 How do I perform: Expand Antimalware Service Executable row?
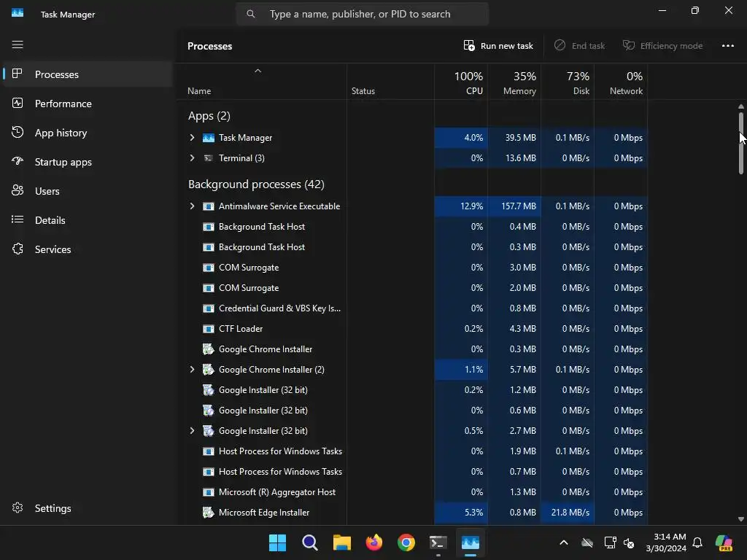click(192, 206)
